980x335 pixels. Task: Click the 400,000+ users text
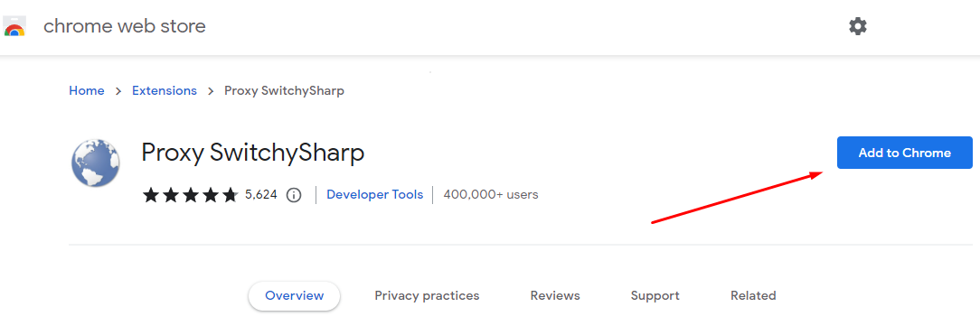491,194
